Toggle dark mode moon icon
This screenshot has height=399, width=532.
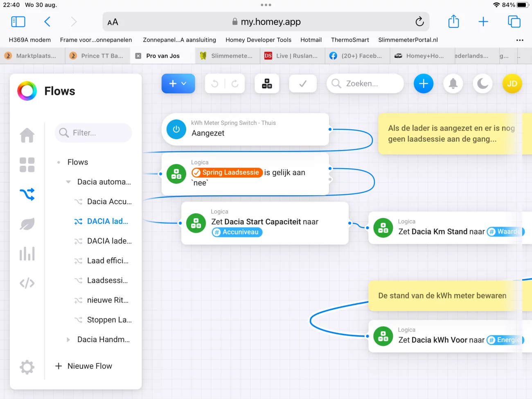(x=482, y=83)
